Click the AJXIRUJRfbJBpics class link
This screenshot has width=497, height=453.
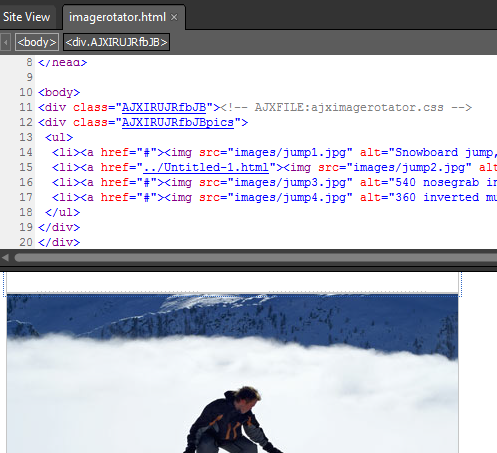pyautogui.click(x=178, y=122)
